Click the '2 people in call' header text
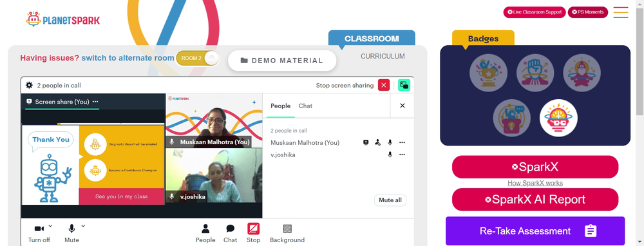This screenshot has width=644, height=246. pyautogui.click(x=59, y=86)
